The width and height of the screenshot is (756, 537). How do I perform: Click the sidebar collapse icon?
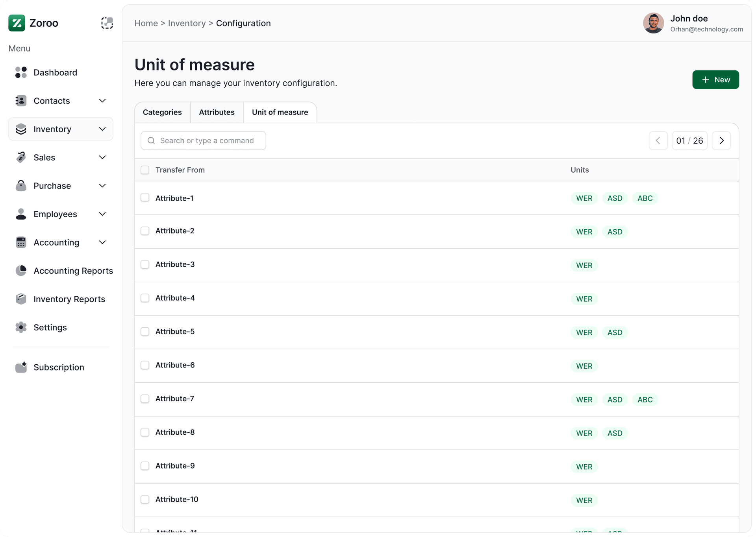(107, 23)
